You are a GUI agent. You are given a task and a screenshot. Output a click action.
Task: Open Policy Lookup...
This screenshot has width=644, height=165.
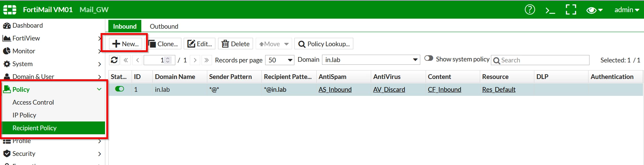[324, 44]
